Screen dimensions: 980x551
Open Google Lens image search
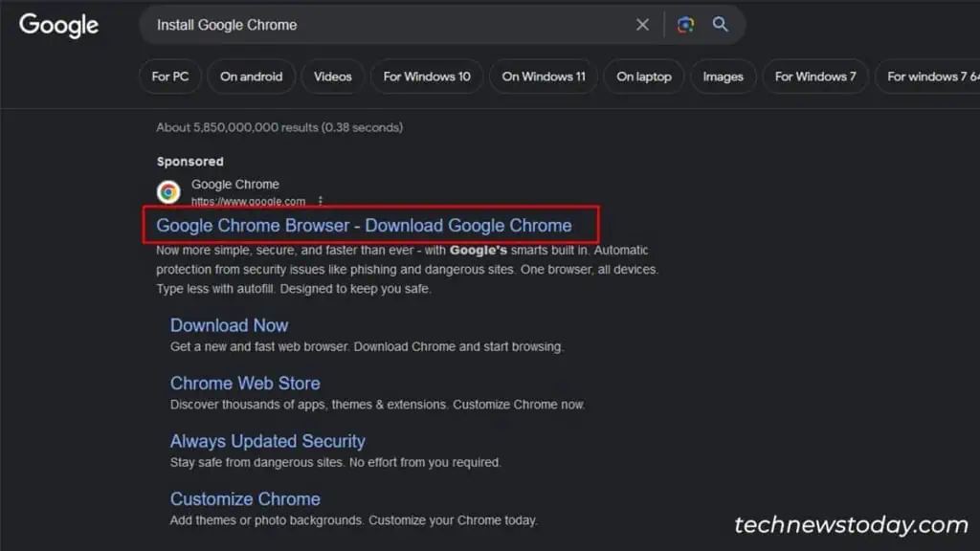tap(685, 24)
